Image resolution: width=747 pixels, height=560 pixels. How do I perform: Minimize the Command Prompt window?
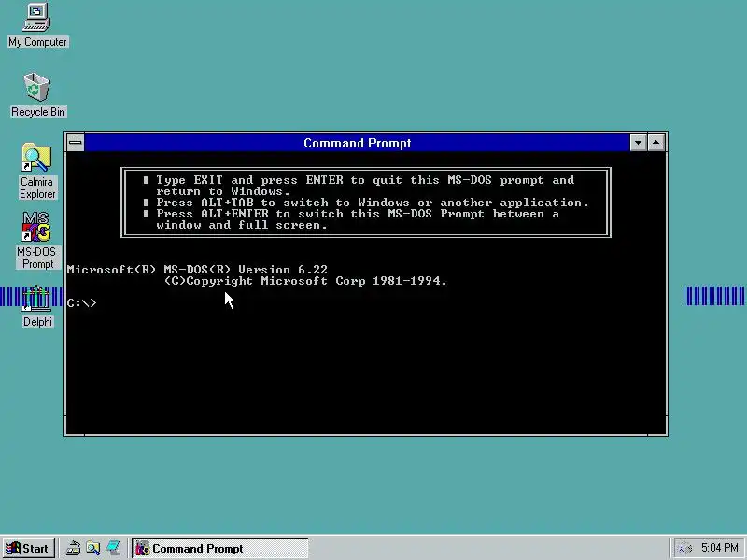point(638,143)
